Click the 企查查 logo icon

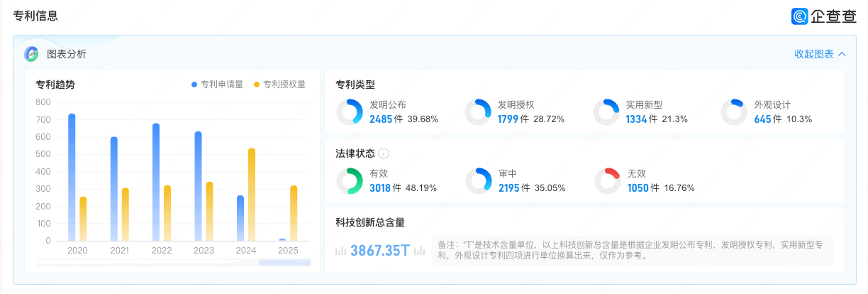[800, 16]
